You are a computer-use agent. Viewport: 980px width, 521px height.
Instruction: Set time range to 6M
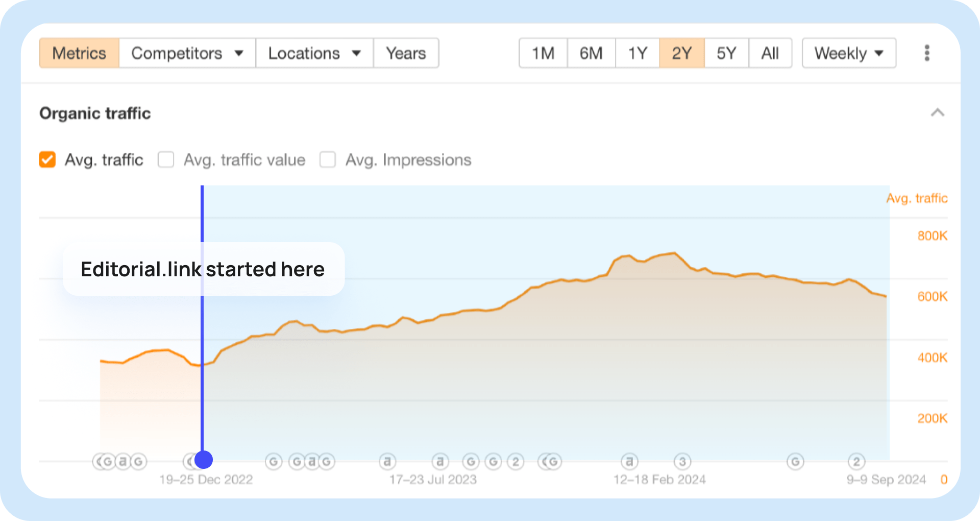pos(591,53)
